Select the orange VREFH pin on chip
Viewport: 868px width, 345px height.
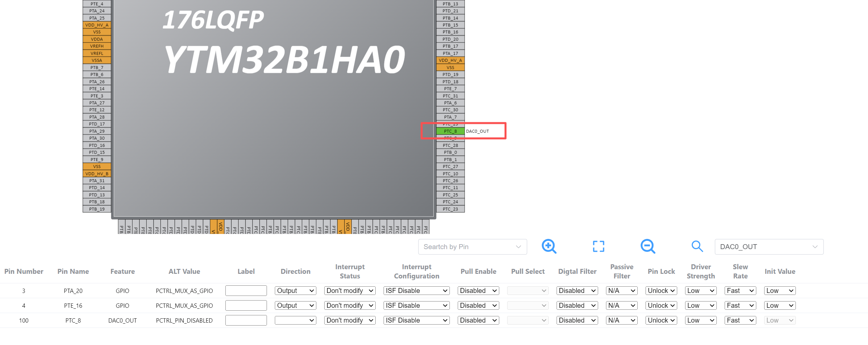[97, 46]
